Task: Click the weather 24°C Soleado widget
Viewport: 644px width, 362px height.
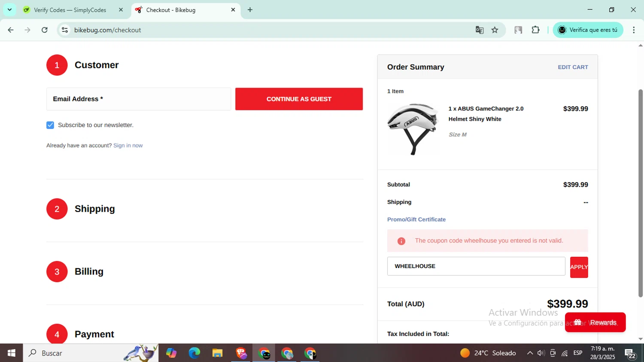Action: pos(488,353)
